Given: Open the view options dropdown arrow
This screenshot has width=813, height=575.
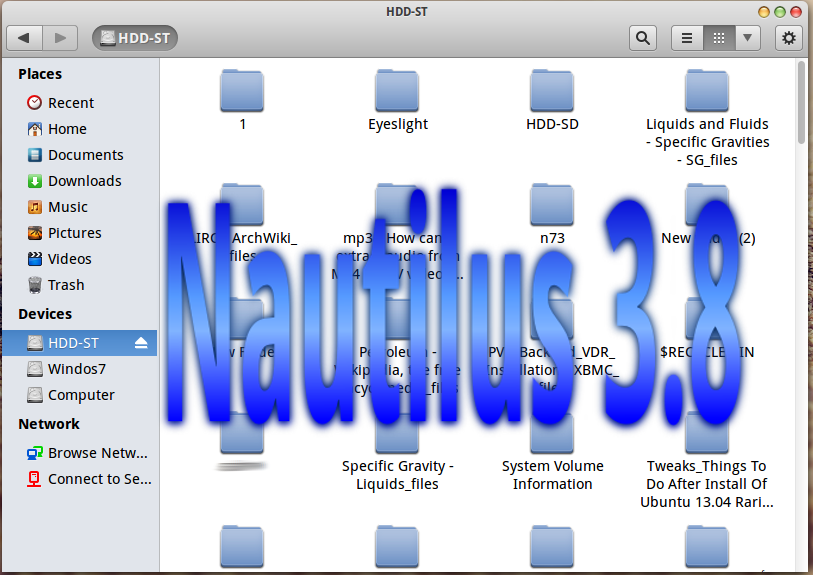Looking at the screenshot, I should (748, 38).
